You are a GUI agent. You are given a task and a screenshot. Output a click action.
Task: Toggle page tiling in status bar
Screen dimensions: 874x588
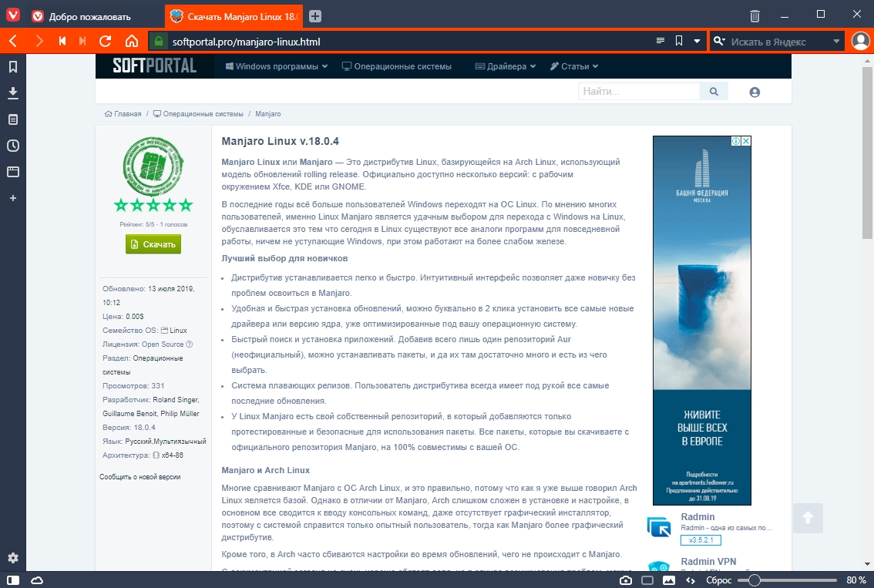(647, 580)
